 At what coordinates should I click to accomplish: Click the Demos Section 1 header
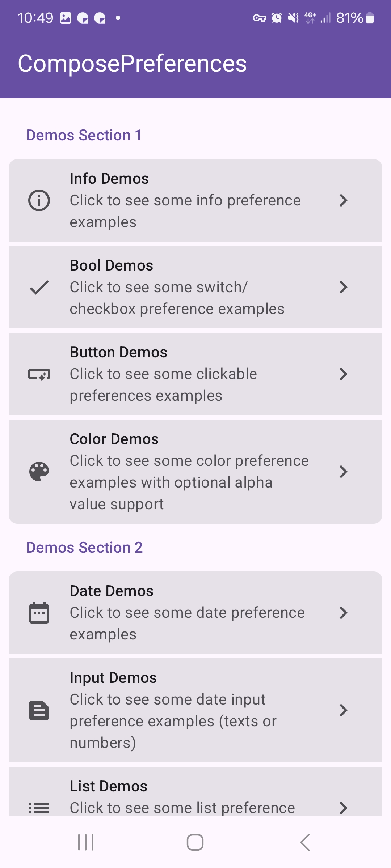84,135
